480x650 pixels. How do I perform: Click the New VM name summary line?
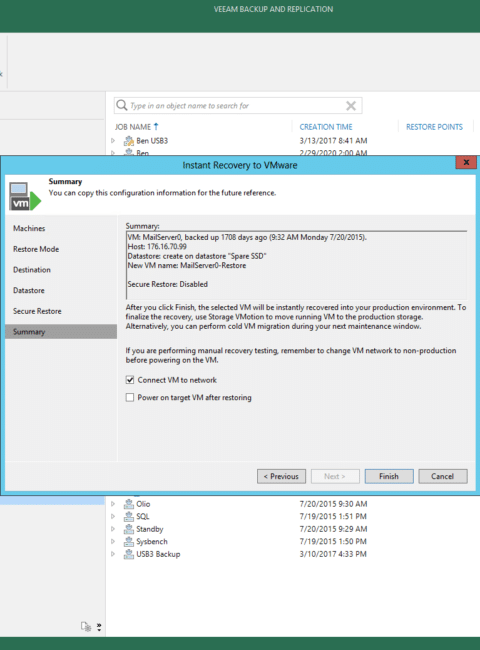[187, 265]
